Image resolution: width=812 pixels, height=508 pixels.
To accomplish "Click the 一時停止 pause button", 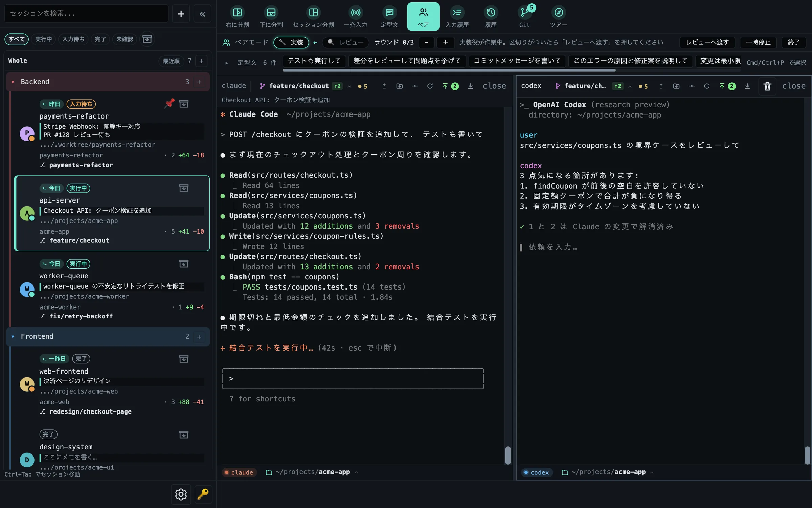I will point(758,42).
